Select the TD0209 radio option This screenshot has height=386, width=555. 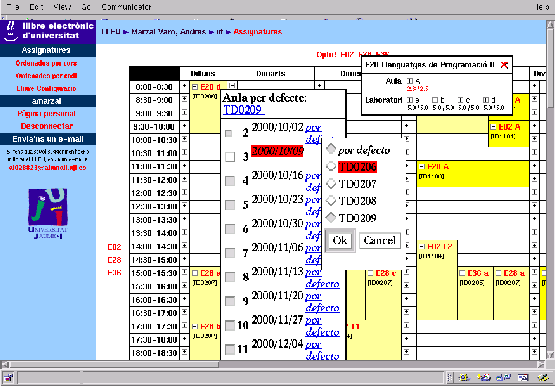(x=331, y=218)
